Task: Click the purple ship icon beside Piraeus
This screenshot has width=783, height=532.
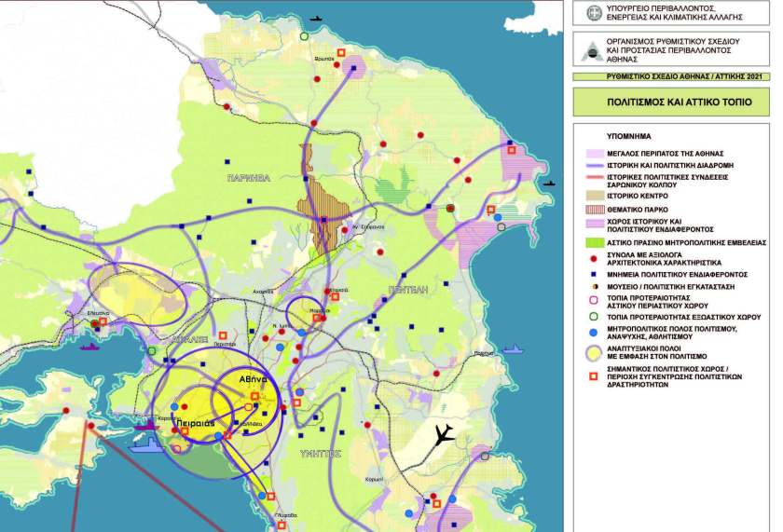Action: 147,426
